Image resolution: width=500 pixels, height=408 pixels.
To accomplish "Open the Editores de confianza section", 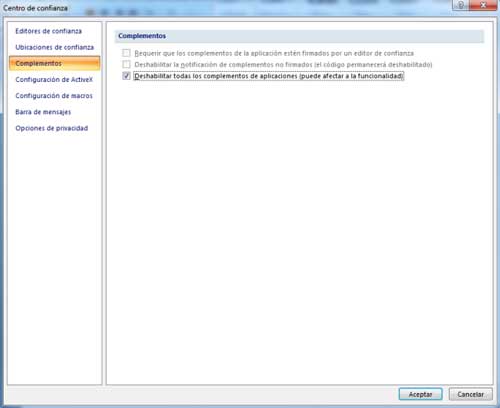I will click(x=48, y=31).
